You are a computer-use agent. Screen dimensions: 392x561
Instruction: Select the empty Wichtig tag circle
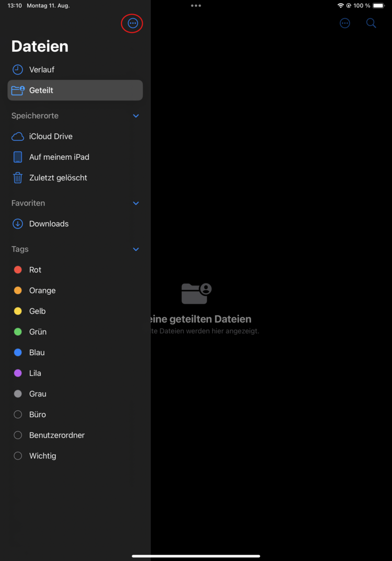18,456
